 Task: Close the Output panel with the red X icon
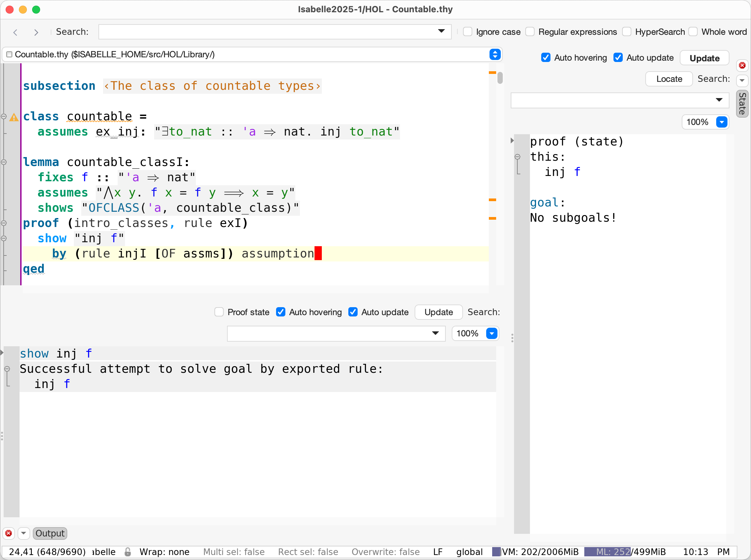[9, 533]
